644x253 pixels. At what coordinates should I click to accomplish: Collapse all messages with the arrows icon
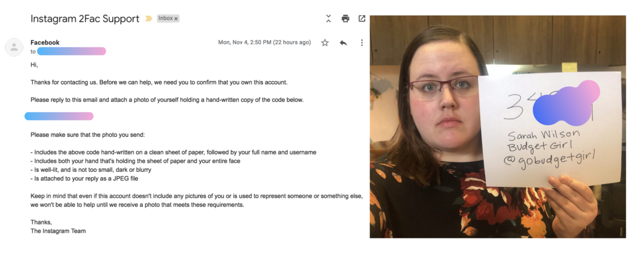coord(328,18)
